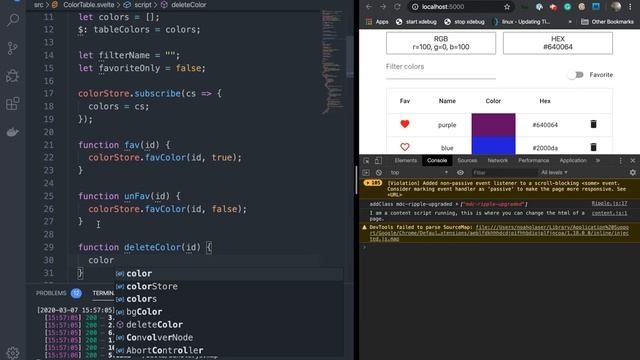The height and width of the screenshot is (360, 640).
Task: Toggle DevTools device toolbar
Action: 378,161
